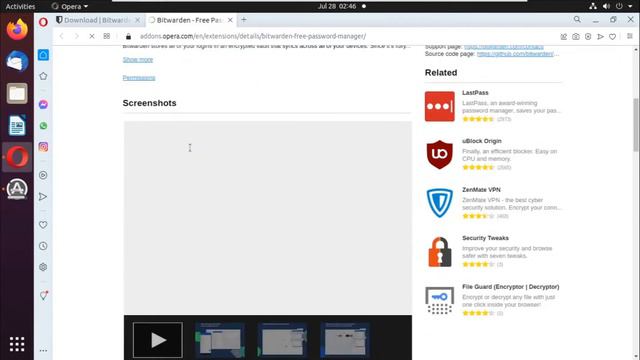Take a snapshot with camera icon
The width and height of the screenshot is (640, 360).
click(576, 36)
